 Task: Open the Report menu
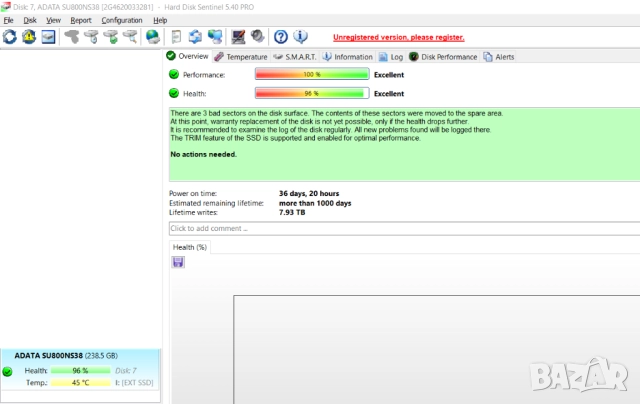80,20
